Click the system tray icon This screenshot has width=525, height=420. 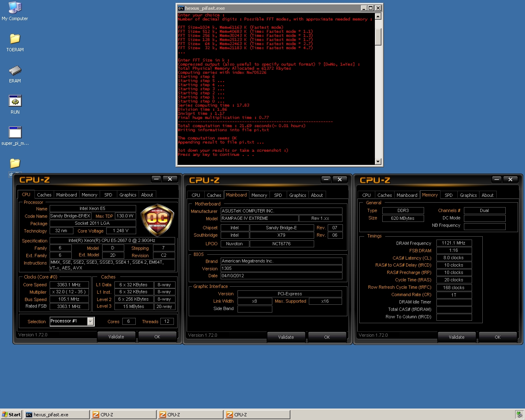coord(519,415)
